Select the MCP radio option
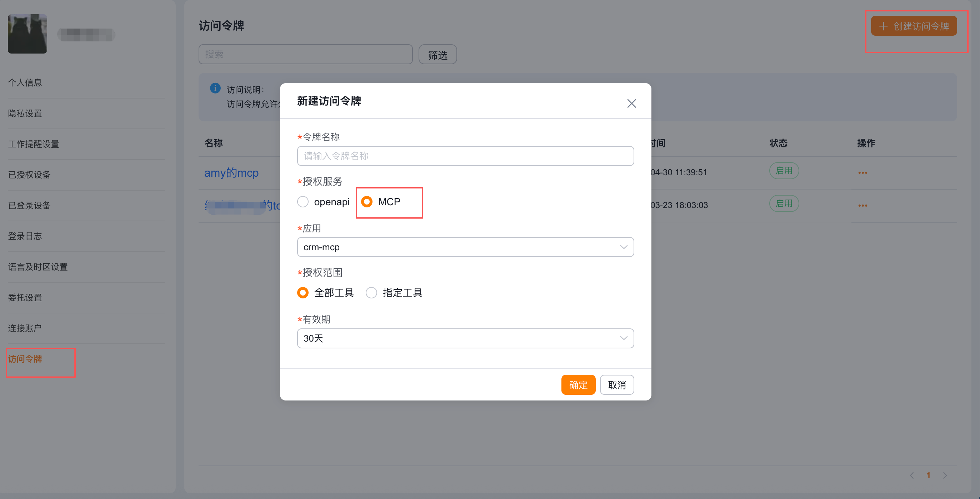 381,202
